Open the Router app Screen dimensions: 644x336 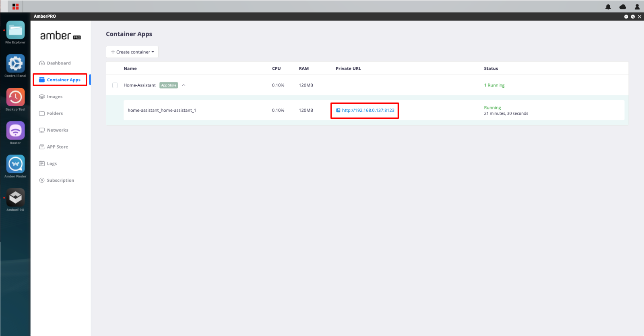(15, 130)
